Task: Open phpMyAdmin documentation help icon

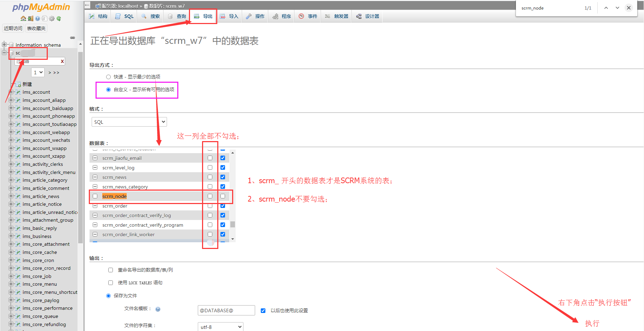Action: [38, 18]
